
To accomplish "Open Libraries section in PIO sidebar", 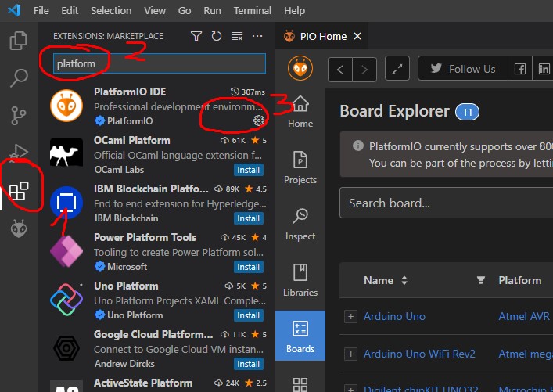I will pos(300,281).
